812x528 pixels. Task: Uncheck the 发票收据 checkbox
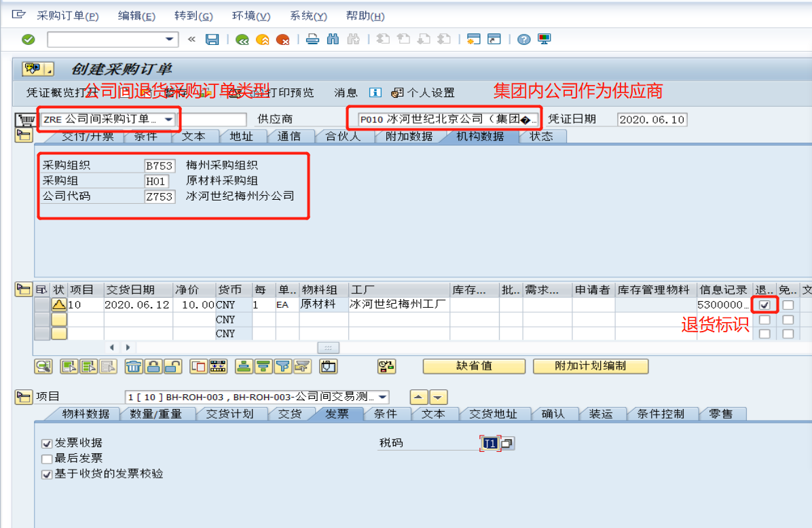pos(46,444)
